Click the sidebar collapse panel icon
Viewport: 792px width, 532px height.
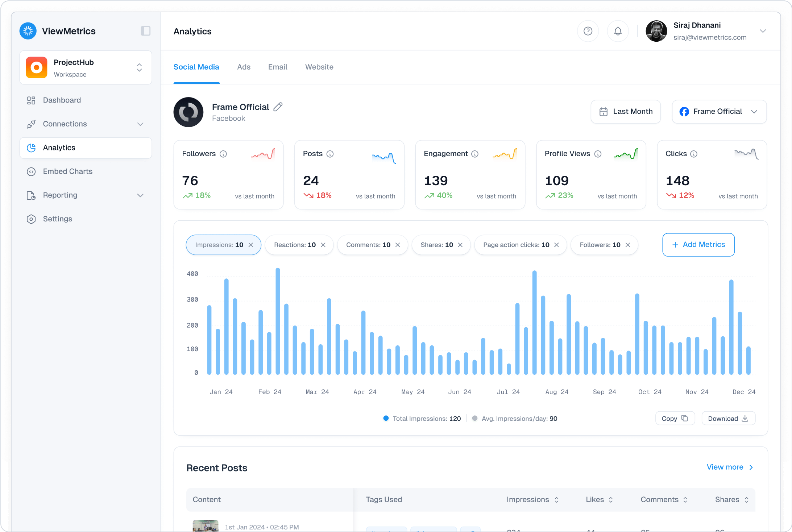146,31
